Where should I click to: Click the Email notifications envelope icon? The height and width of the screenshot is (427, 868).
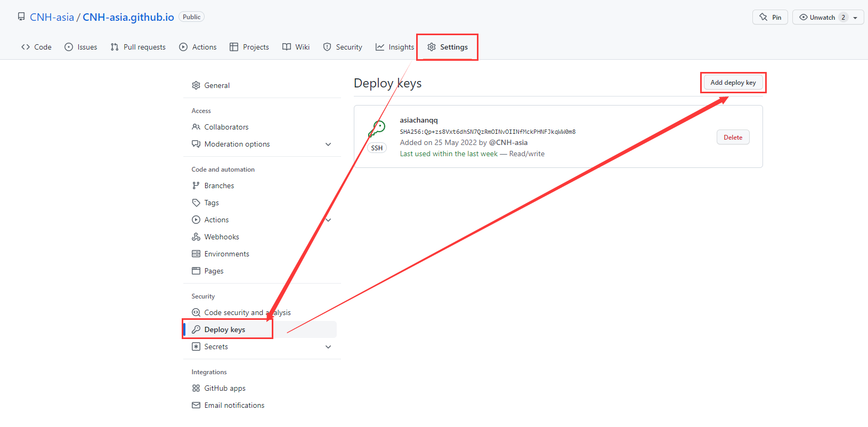tap(196, 405)
